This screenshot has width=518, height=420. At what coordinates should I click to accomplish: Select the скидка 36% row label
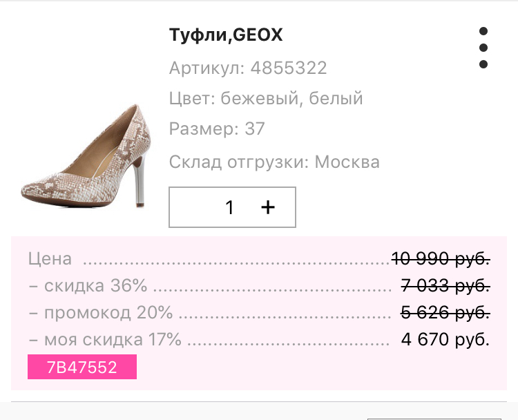[88, 285]
